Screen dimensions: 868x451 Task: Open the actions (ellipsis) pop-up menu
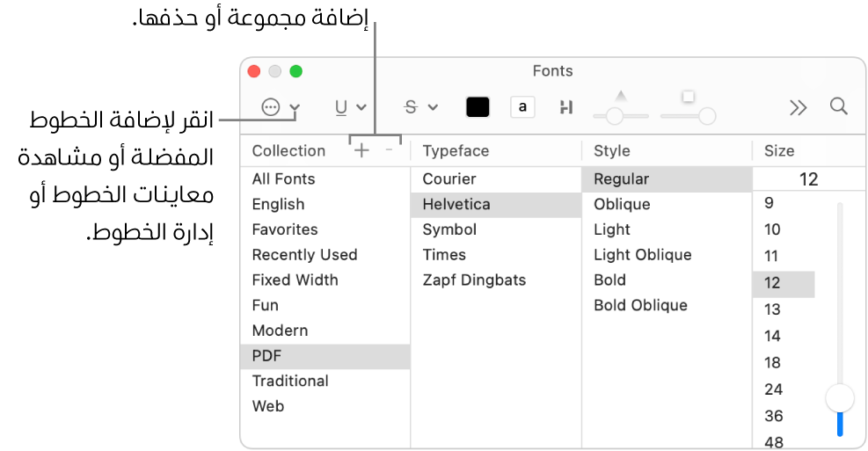pos(280,107)
